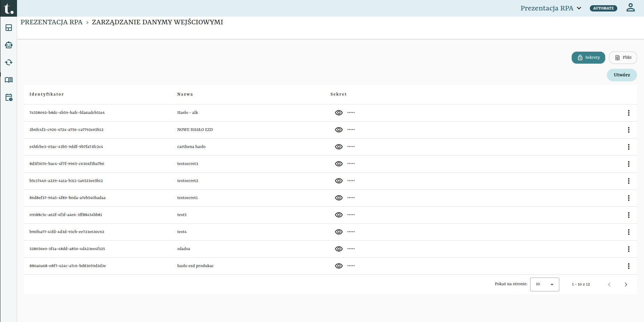644x322 pixels.
Task: Open row menu for carthena hasło
Action: pos(628,147)
